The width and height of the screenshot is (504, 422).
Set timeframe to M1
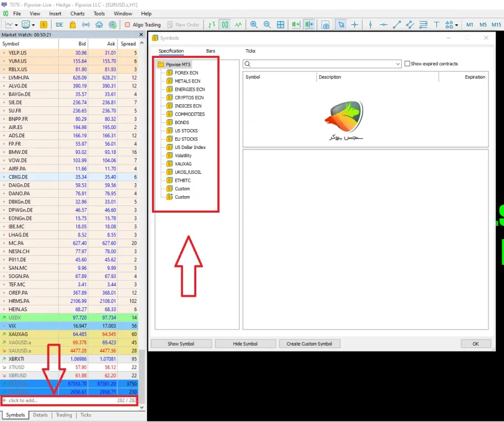tap(470, 25)
